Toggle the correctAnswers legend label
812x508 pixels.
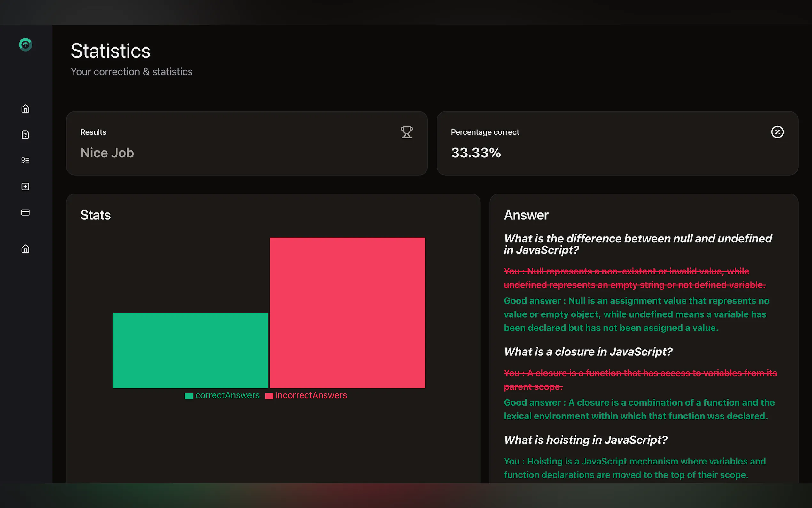[227, 395]
